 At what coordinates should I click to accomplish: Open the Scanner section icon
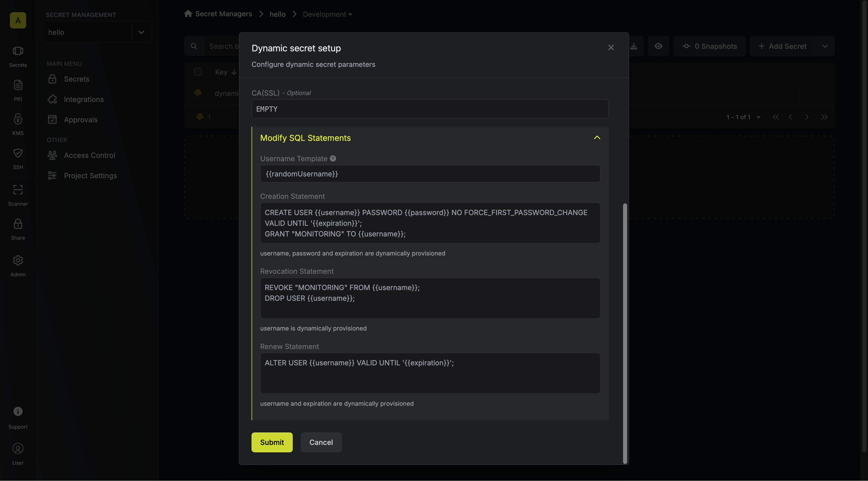click(x=18, y=196)
